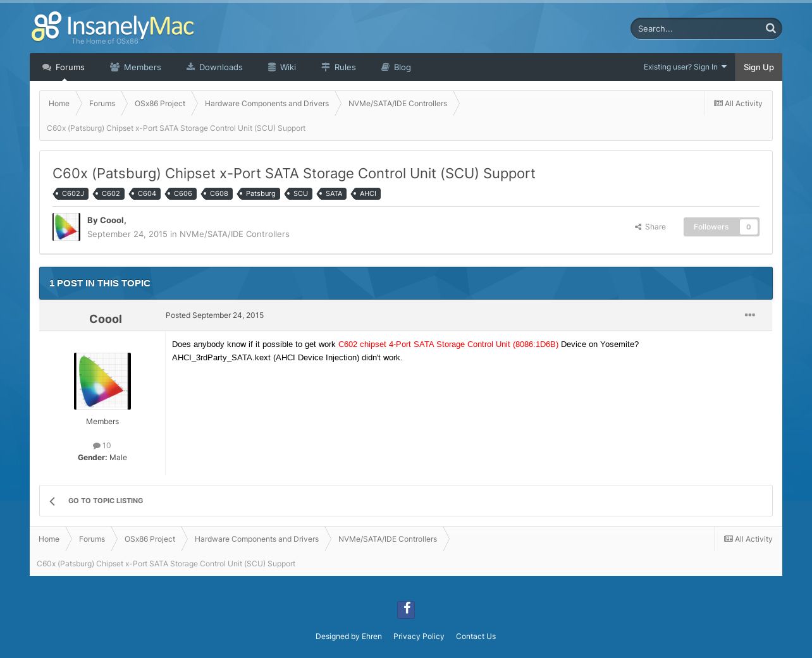Select the C606 tag
The height and width of the screenshot is (658, 812).
pyautogui.click(x=181, y=193)
